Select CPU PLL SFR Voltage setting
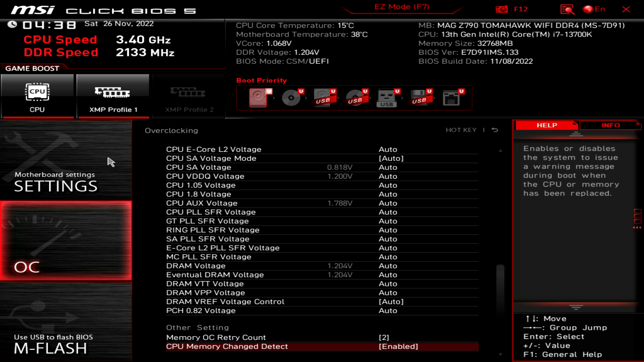The height and width of the screenshot is (362, 644). click(322, 212)
